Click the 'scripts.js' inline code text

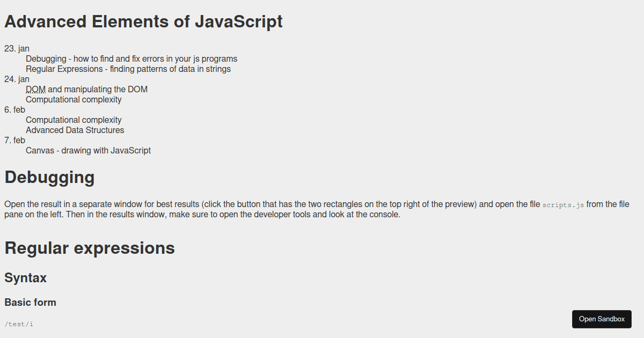pyautogui.click(x=563, y=205)
